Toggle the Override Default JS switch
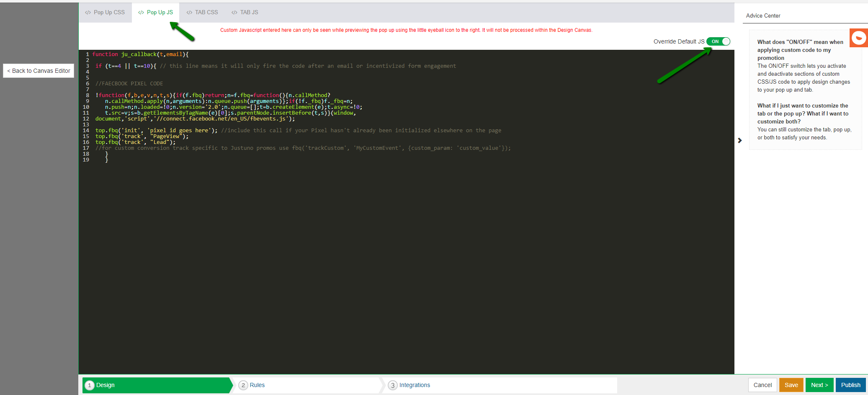The width and height of the screenshot is (868, 395). 718,41
